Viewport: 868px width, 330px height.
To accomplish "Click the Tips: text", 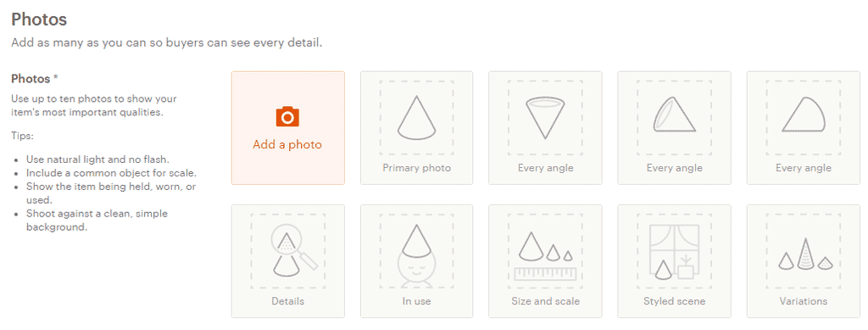I will tap(22, 136).
